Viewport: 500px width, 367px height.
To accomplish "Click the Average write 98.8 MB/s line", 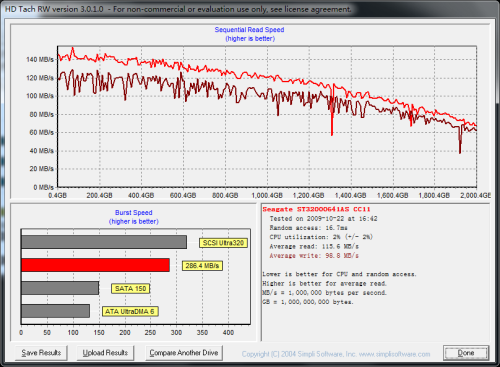I will tap(314, 256).
